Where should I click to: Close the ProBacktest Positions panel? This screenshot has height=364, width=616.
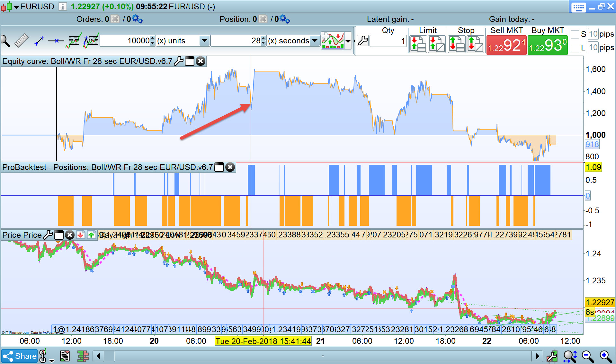pyautogui.click(x=230, y=167)
